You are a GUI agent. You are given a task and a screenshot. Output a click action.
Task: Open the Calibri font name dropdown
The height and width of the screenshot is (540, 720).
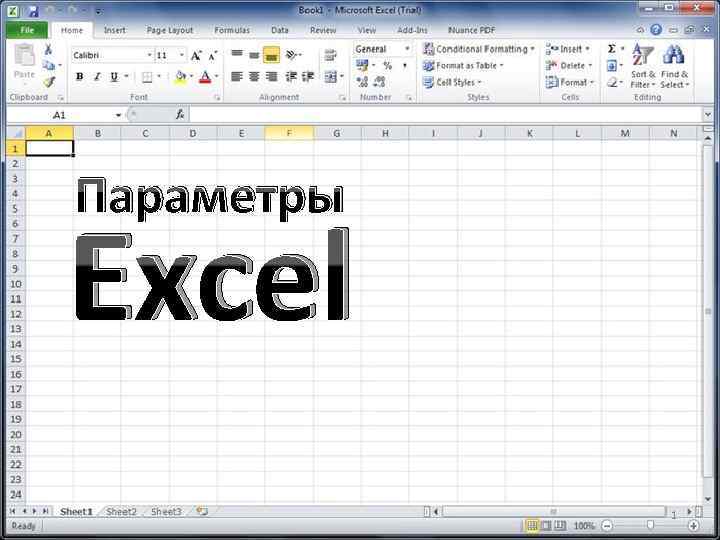(149, 55)
